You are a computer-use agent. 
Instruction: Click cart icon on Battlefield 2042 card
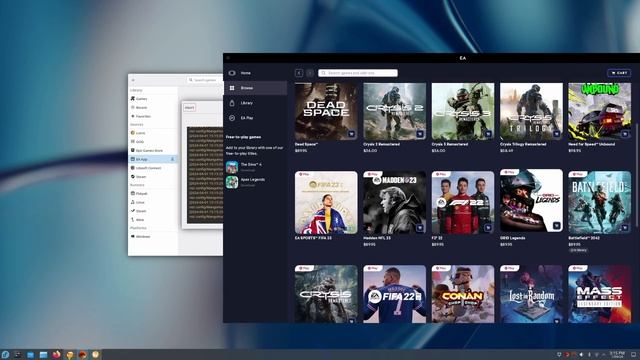pos(624,228)
